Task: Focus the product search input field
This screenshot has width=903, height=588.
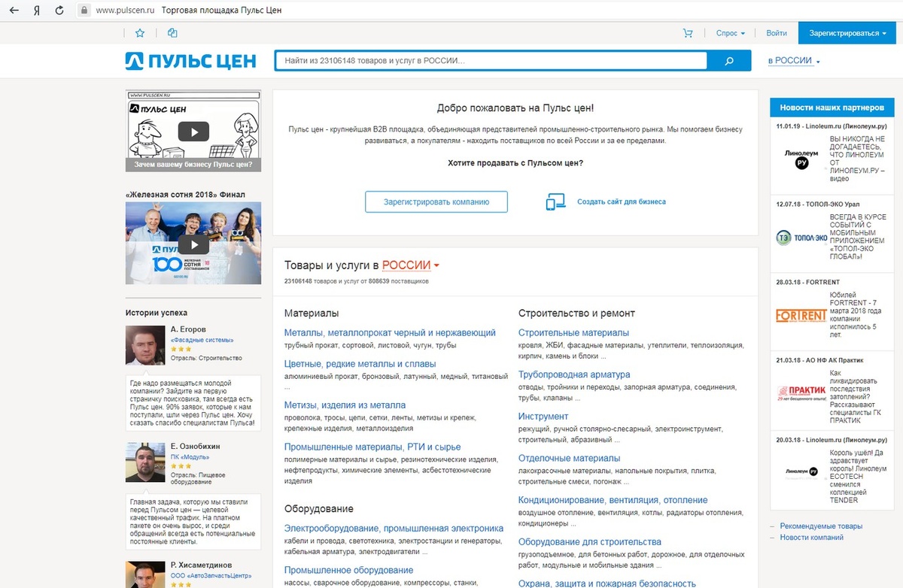Action: click(x=491, y=61)
